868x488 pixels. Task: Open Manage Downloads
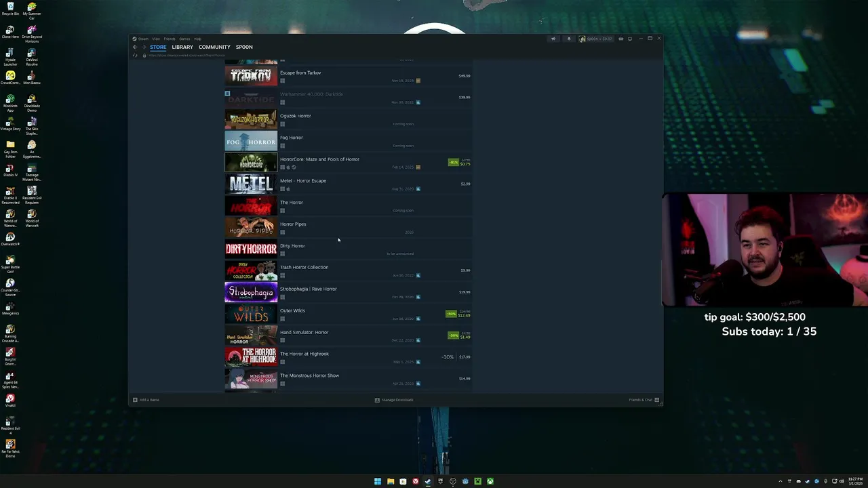(x=394, y=400)
